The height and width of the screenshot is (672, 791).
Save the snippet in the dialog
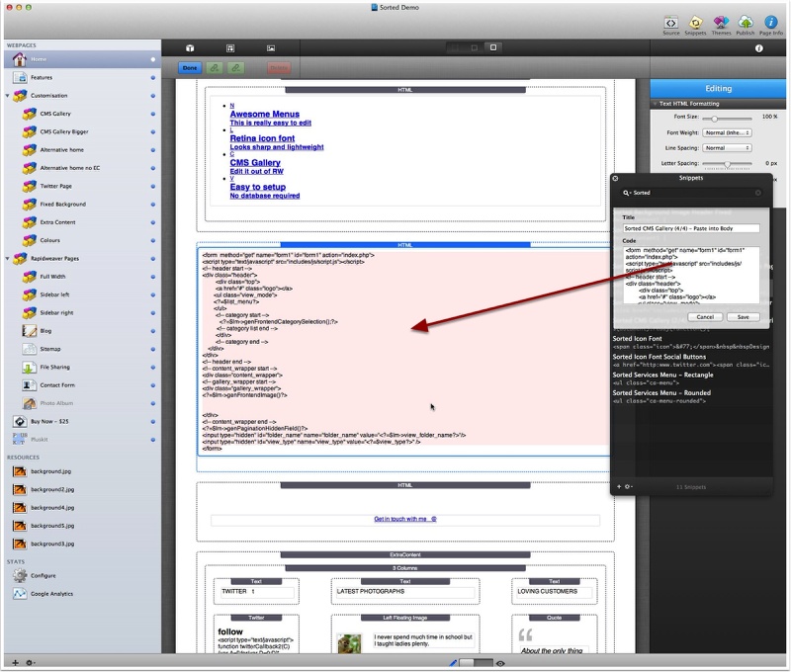point(744,317)
